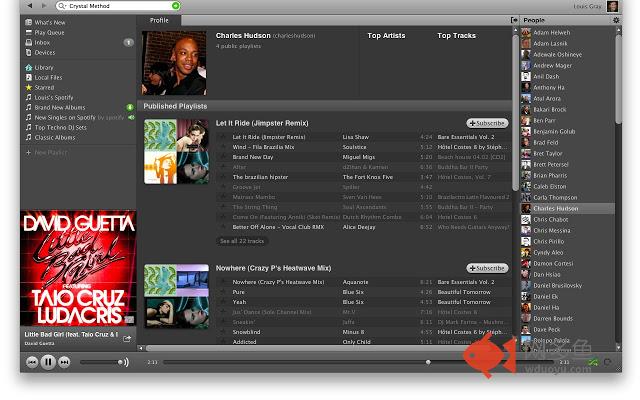Select Charles Hudson in People list
640x400 pixels.
click(567, 209)
